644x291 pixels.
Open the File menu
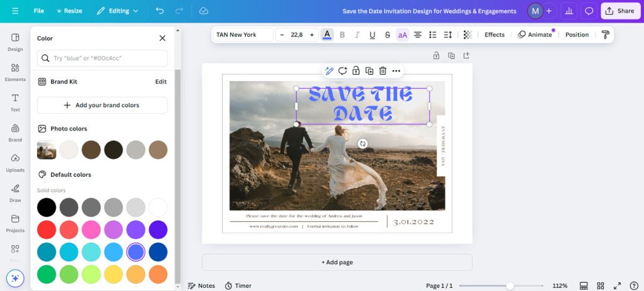click(39, 11)
